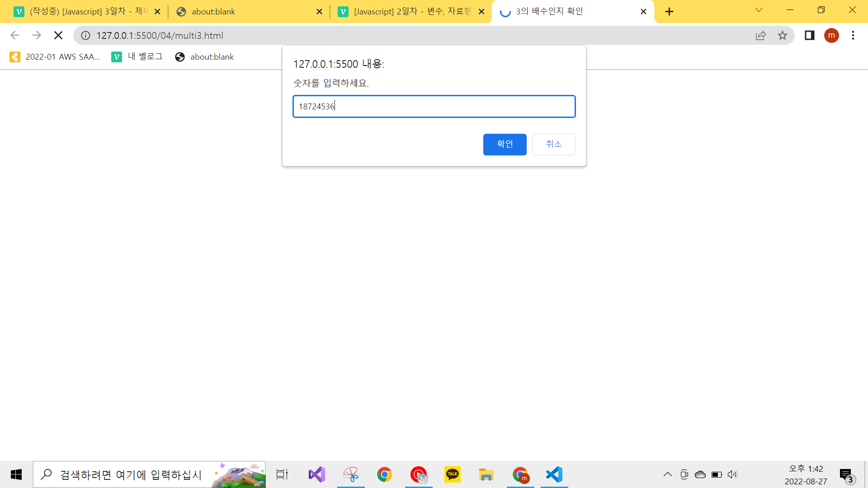
Task: Click the number input field in the prompt
Action: (x=434, y=107)
